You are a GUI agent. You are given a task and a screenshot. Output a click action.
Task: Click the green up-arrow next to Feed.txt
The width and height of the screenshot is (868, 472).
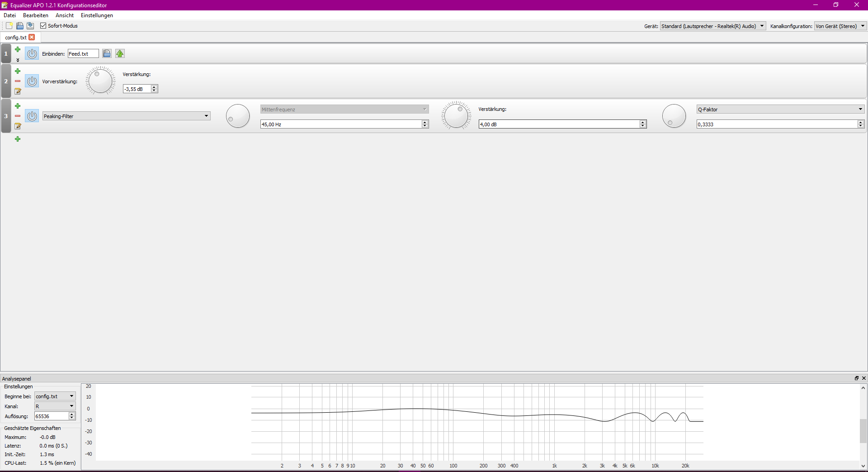(119, 53)
